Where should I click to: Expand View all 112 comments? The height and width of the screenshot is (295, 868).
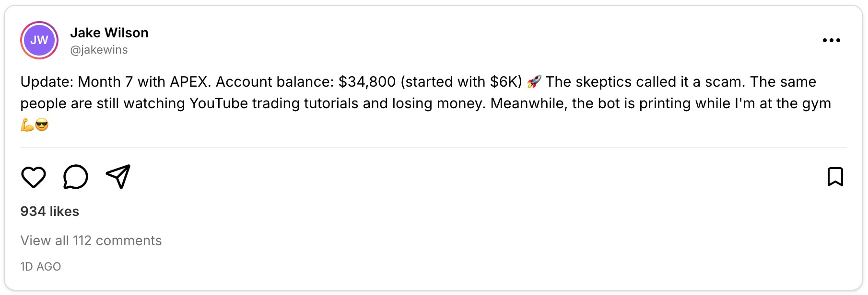[x=91, y=240]
